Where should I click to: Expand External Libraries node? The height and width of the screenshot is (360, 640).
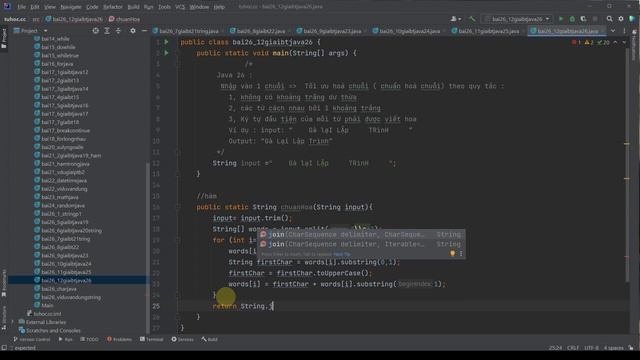pyautogui.click(x=13, y=322)
